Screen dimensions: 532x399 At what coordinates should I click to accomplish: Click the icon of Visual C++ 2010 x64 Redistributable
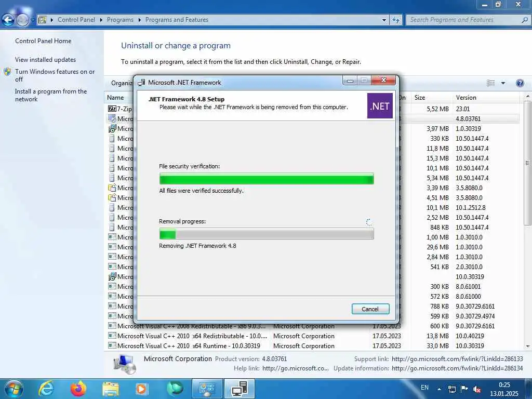112,336
